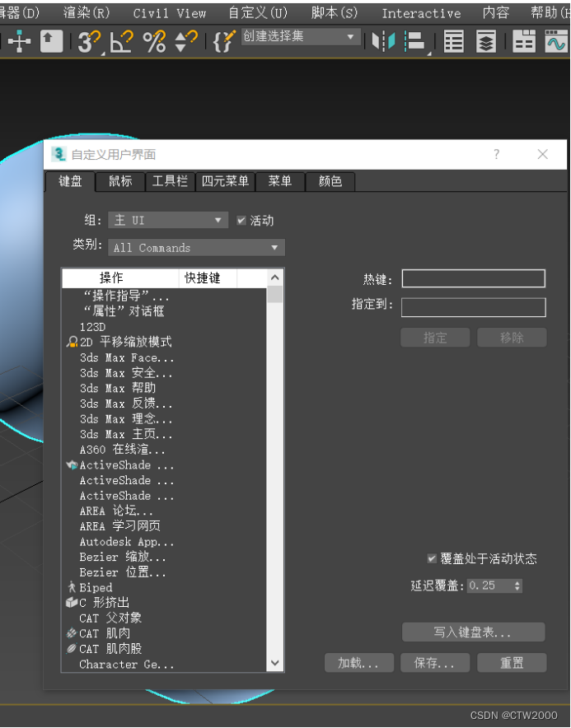Open the 脚本(S) menu

coord(335,13)
